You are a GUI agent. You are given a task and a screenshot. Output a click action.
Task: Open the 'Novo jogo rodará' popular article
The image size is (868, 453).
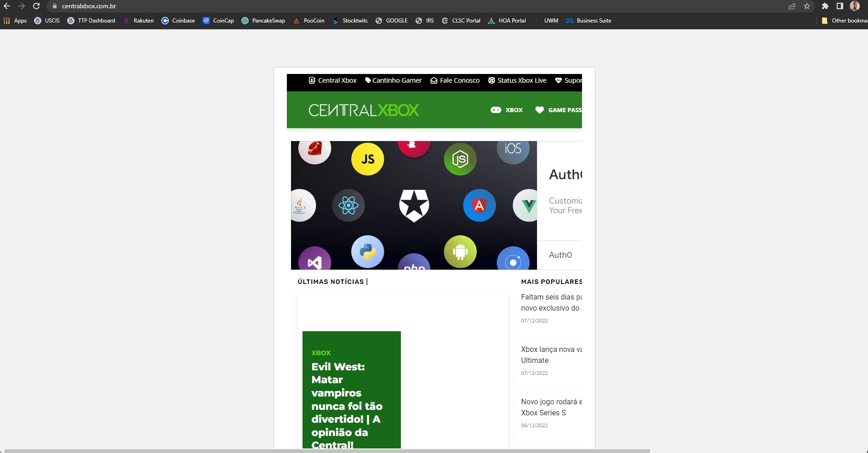click(551, 407)
